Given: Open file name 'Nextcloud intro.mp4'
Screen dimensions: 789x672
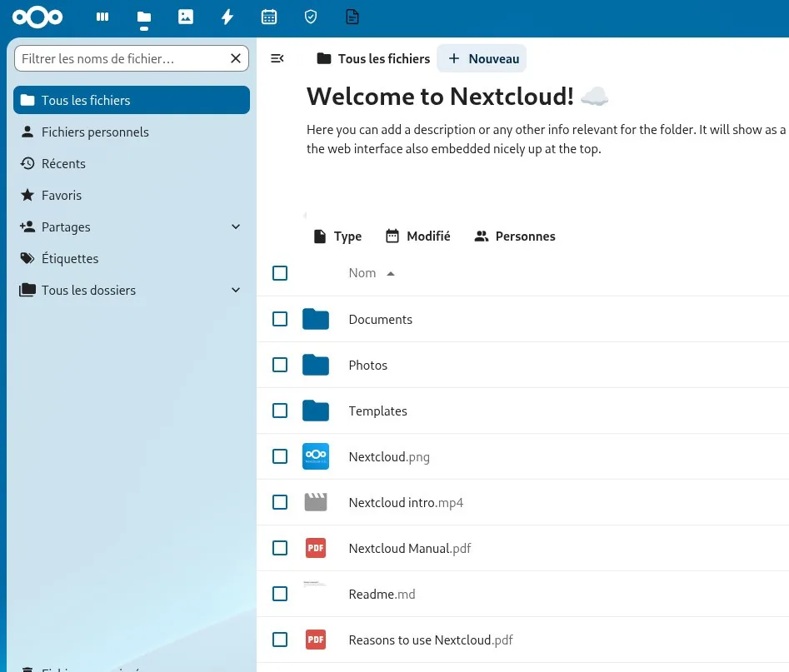Looking at the screenshot, I should pyautogui.click(x=406, y=502).
